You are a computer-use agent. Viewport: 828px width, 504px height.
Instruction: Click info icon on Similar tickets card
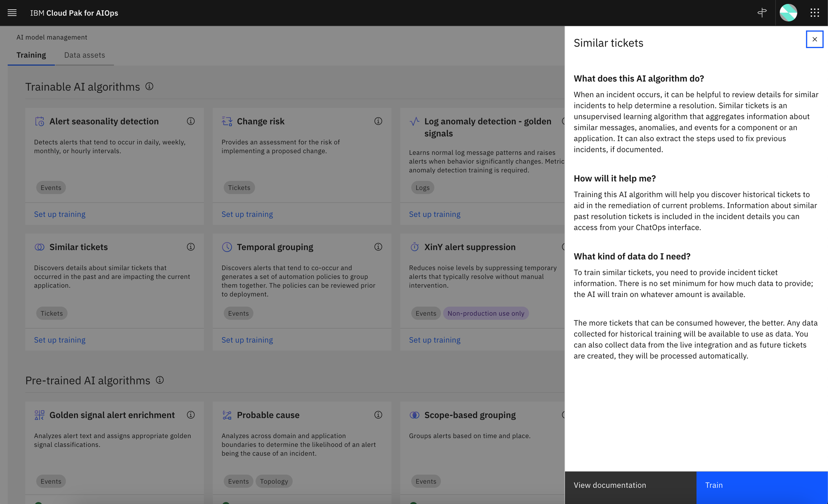click(x=190, y=247)
